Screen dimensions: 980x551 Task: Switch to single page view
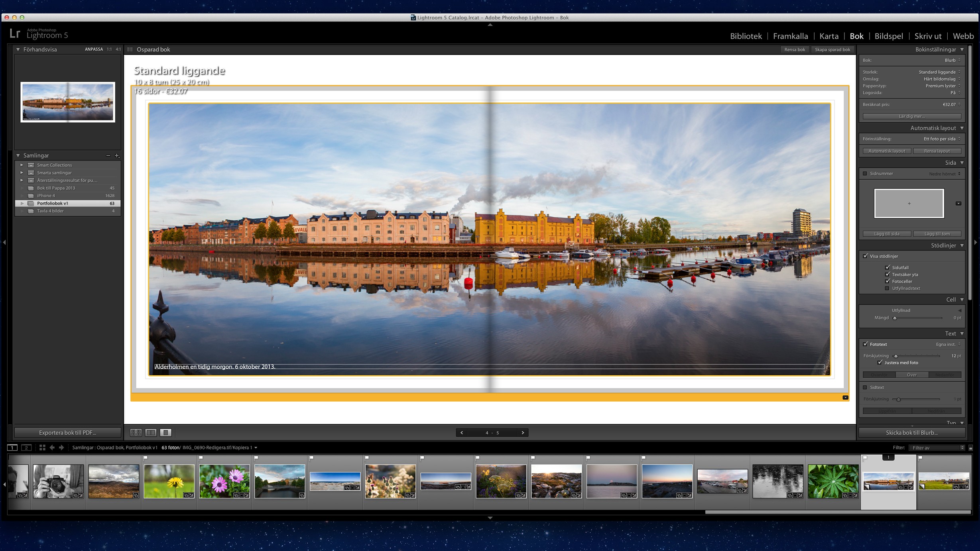165,432
